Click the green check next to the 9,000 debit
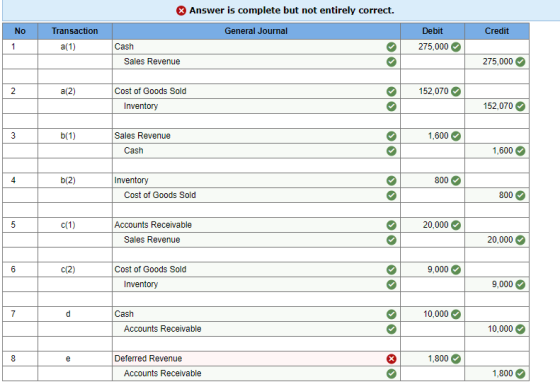 click(x=456, y=270)
